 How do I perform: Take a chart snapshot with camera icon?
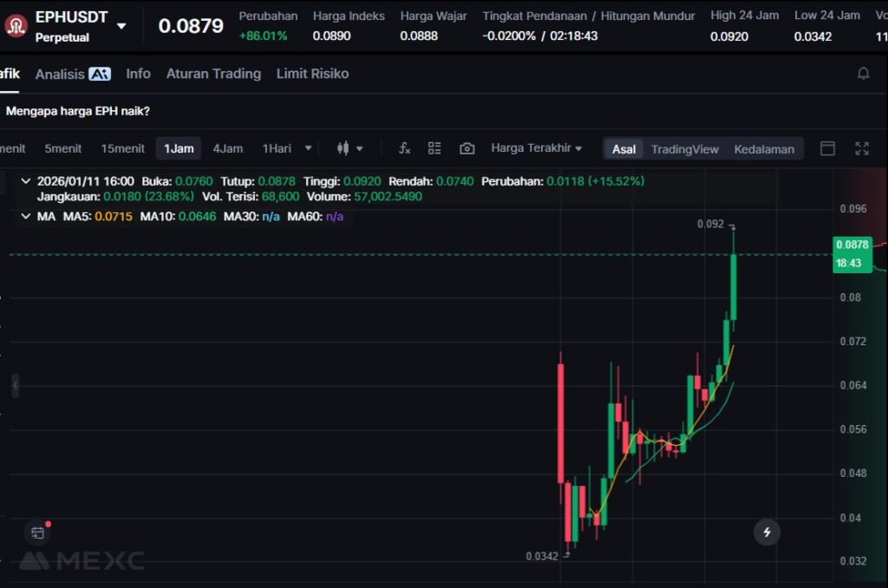click(x=467, y=148)
